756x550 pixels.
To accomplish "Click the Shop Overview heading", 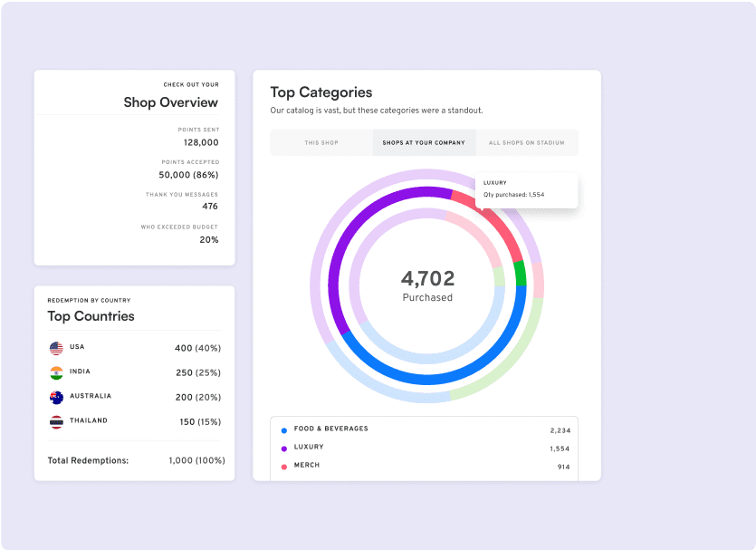I will 170,102.
